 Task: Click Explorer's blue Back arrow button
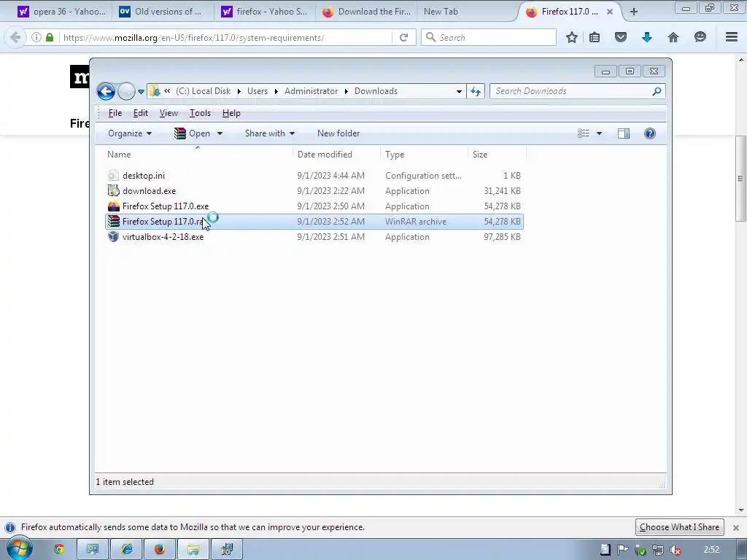[106, 91]
